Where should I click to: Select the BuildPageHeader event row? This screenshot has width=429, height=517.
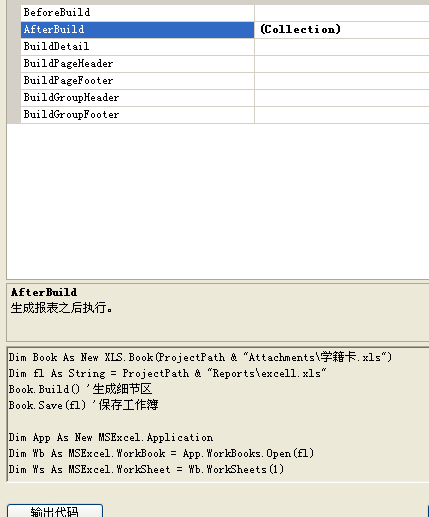(x=137, y=64)
